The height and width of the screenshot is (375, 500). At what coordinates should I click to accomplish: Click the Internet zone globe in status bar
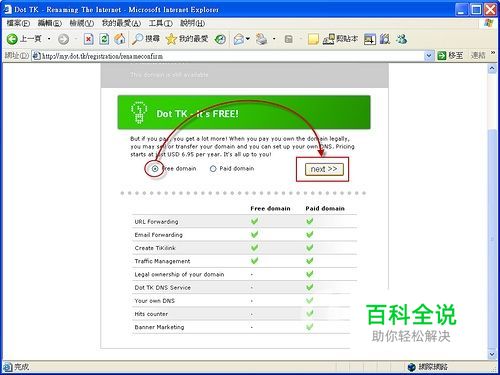412,367
